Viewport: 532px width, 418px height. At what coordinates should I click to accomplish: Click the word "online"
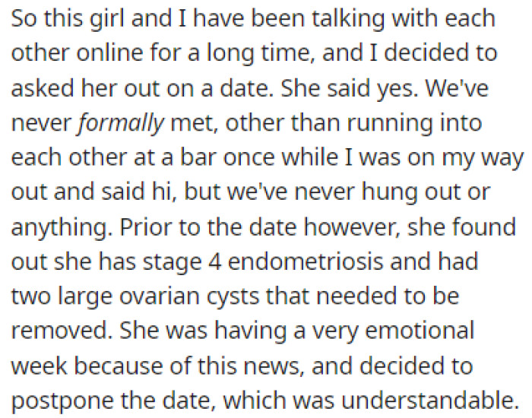point(109,53)
